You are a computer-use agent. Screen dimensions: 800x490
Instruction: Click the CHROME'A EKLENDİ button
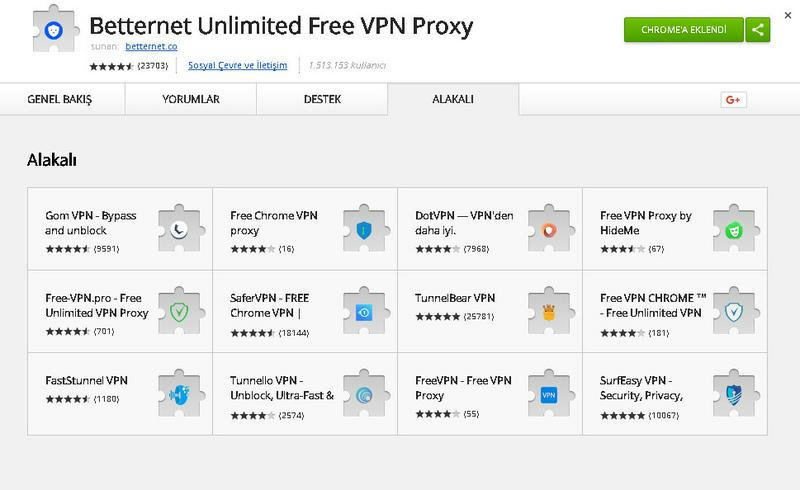684,30
